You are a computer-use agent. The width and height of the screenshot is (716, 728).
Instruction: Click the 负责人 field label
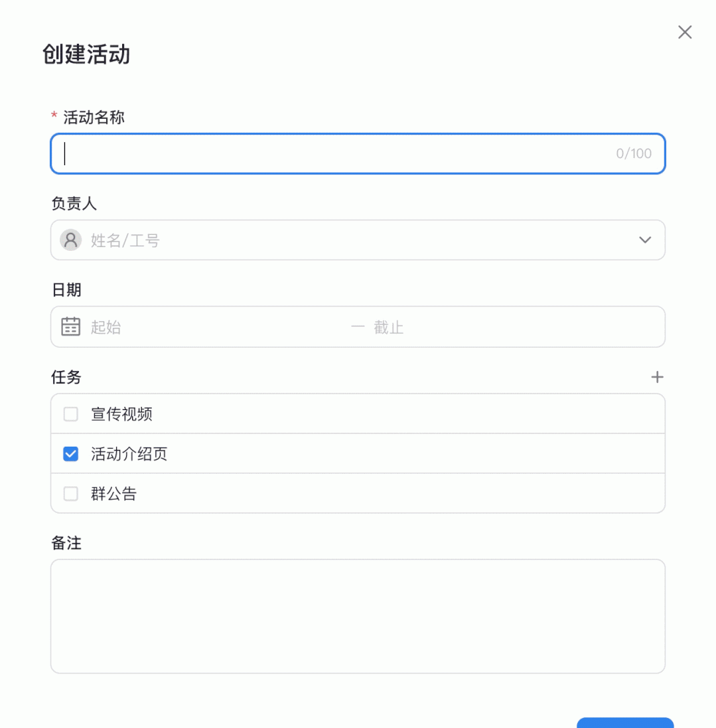point(74,204)
